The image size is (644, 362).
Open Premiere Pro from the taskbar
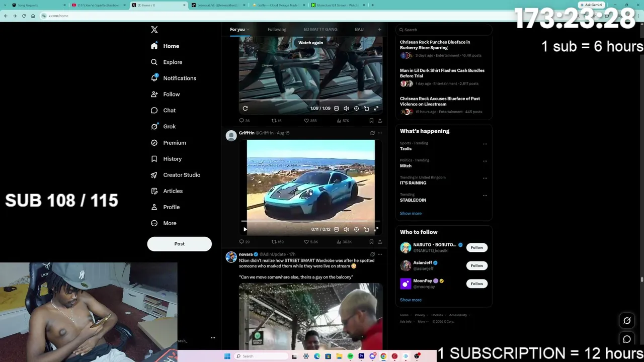[361, 356]
